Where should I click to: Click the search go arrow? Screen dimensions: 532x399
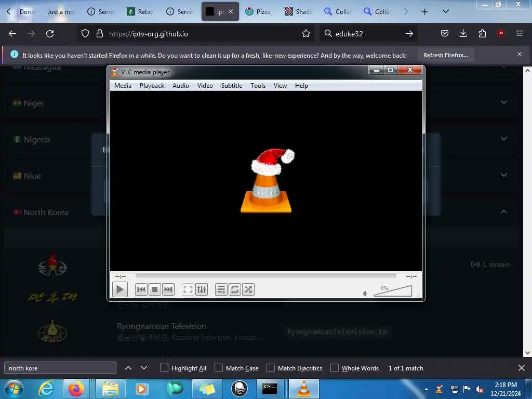409,34
